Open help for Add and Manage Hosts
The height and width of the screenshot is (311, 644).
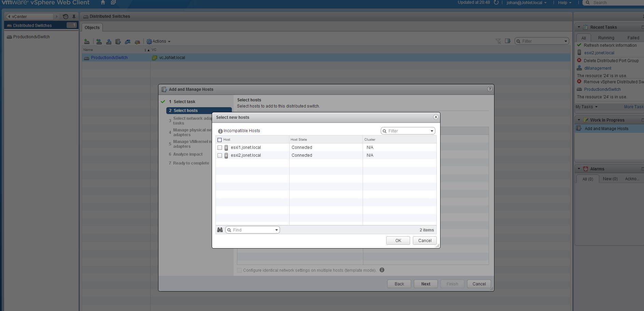tap(490, 89)
